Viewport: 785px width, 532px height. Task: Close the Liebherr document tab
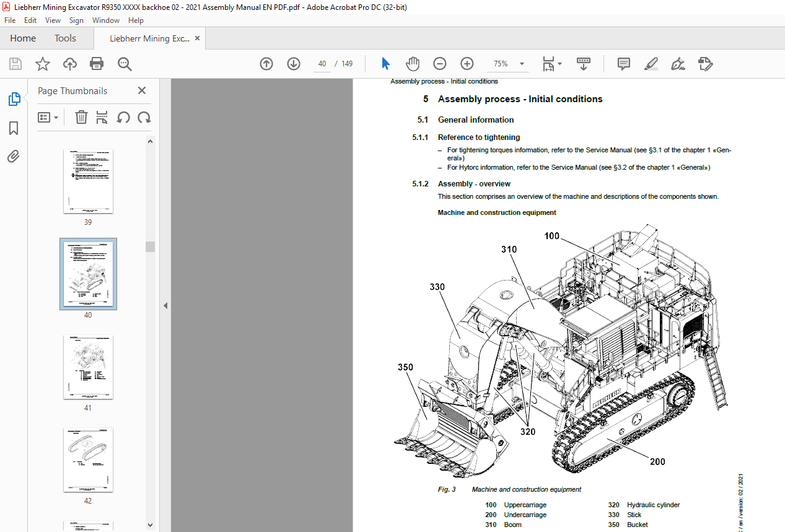(198, 38)
